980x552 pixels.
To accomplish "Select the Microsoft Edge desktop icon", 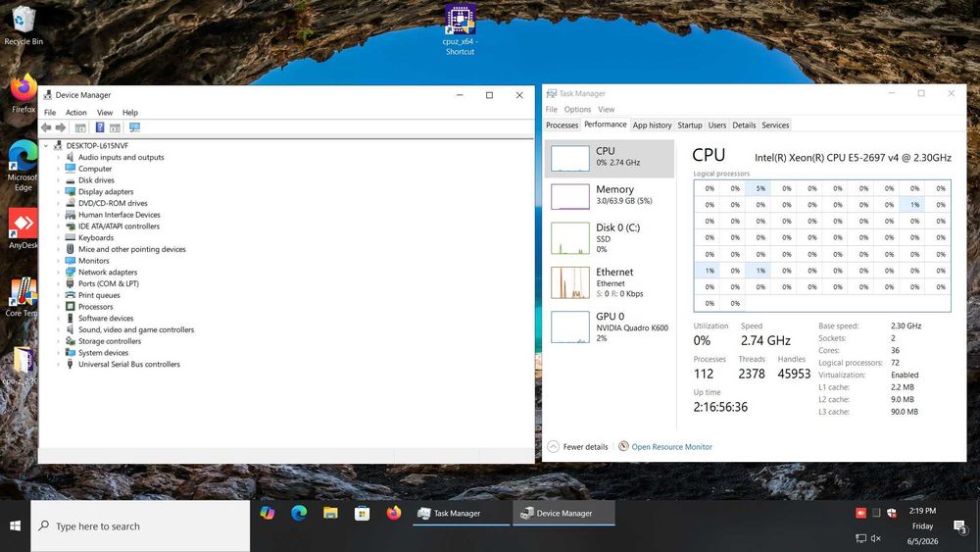I will click(x=23, y=165).
